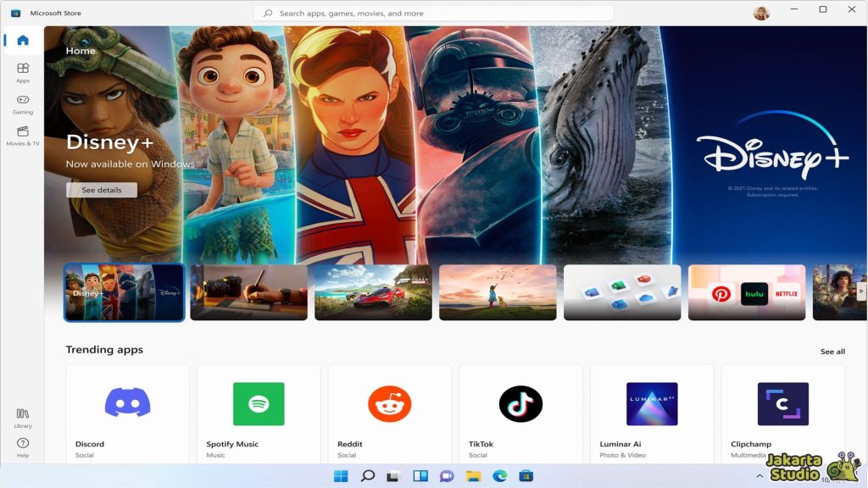868x488 pixels.
Task: Open your account profile picture
Action: coord(761,12)
